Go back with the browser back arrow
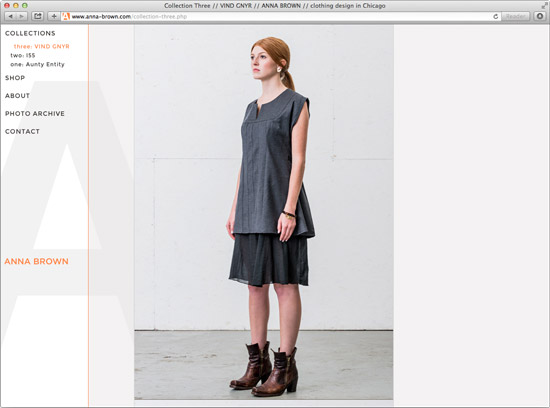 (x=10, y=16)
